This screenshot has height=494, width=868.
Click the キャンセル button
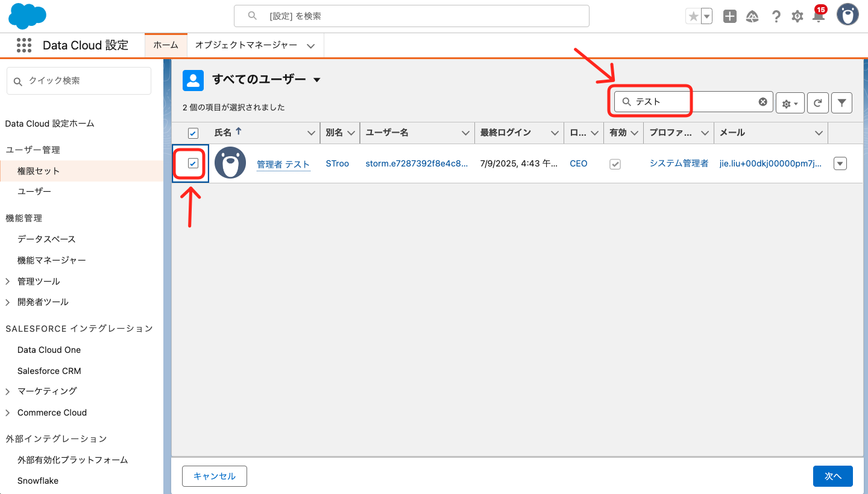coord(215,476)
